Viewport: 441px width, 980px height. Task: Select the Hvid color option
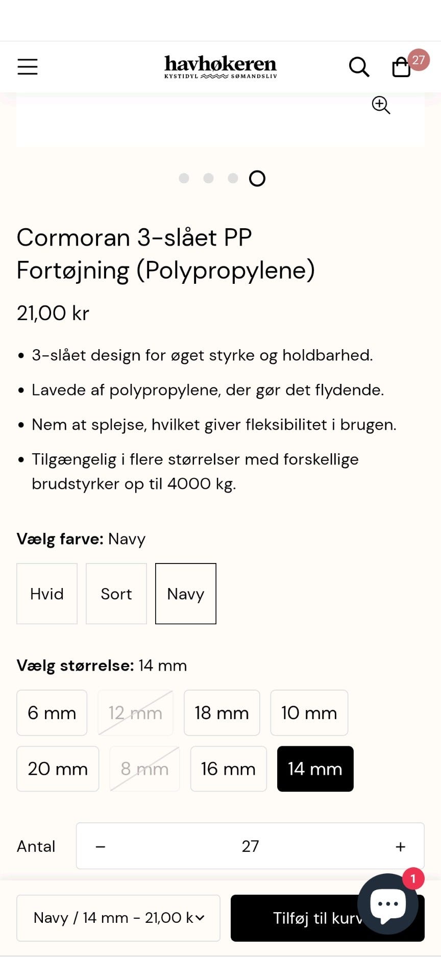pyautogui.click(x=46, y=594)
